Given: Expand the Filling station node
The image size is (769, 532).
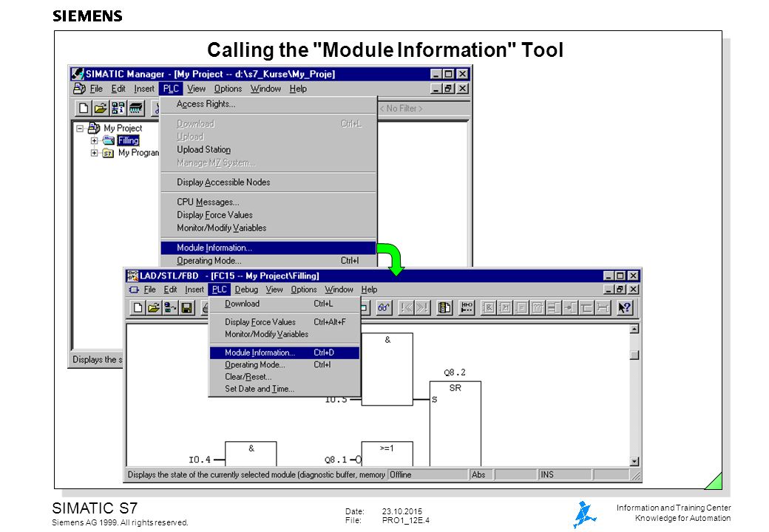Looking at the screenshot, I should coord(94,140).
